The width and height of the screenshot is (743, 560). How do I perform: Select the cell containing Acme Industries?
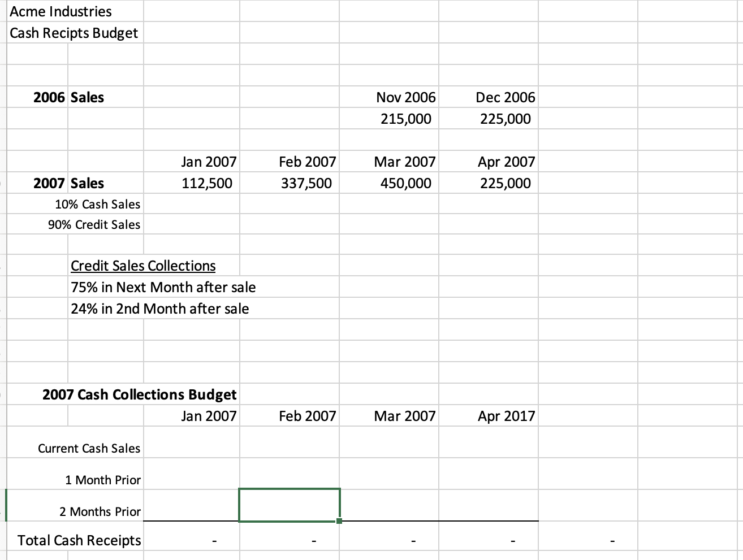coord(59,11)
